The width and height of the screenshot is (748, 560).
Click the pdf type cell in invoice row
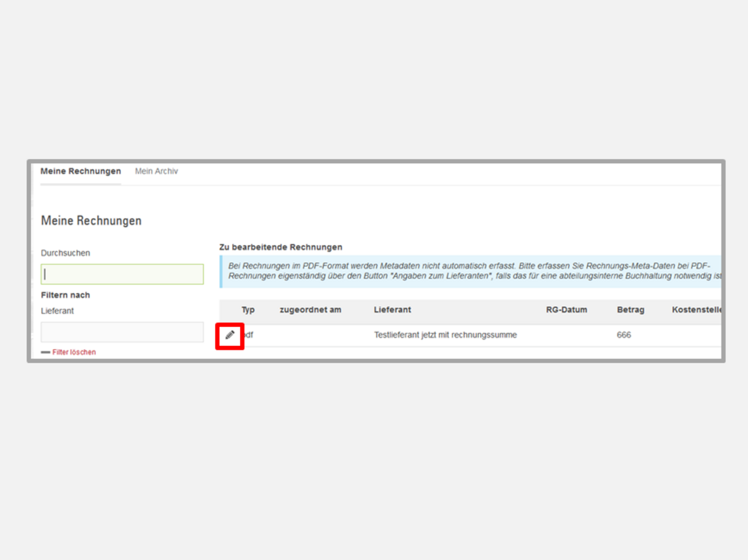(249, 335)
